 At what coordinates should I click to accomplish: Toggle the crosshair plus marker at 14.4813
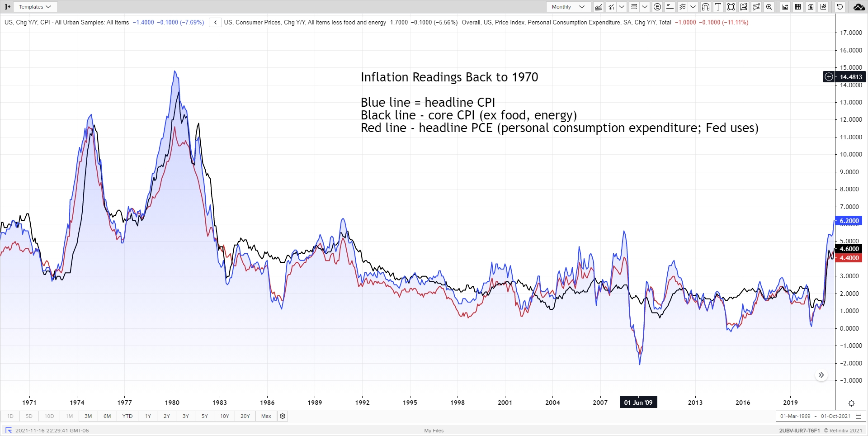[x=829, y=77]
